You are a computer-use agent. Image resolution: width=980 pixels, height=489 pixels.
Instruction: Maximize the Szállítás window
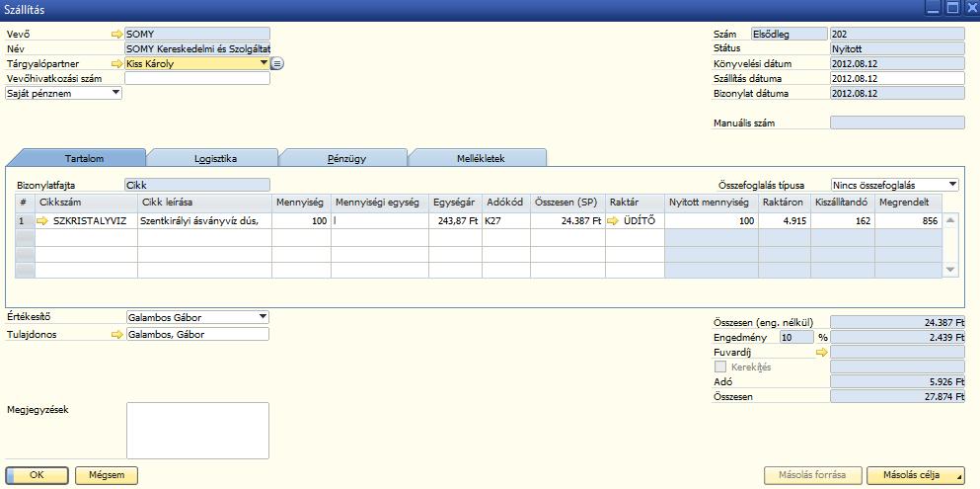click(x=952, y=8)
